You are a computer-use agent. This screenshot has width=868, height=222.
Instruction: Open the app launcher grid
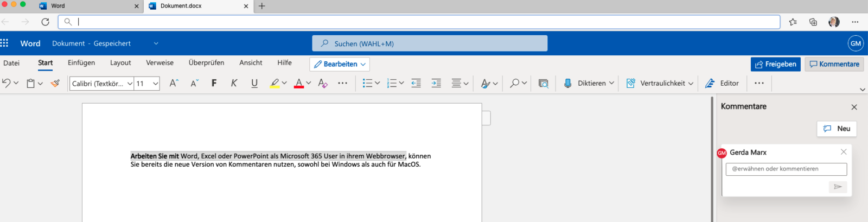tap(4, 43)
